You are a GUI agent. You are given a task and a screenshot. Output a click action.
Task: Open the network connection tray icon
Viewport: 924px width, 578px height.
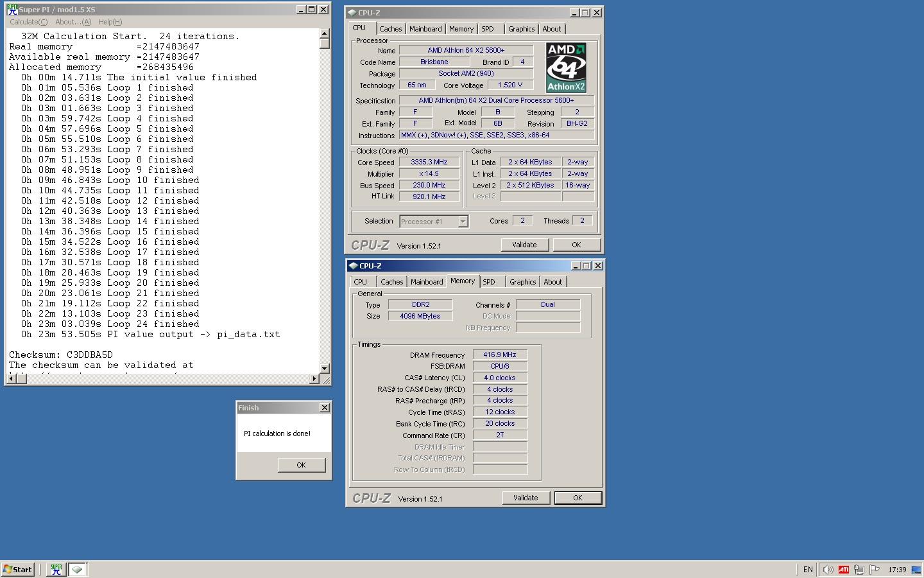[859, 570]
